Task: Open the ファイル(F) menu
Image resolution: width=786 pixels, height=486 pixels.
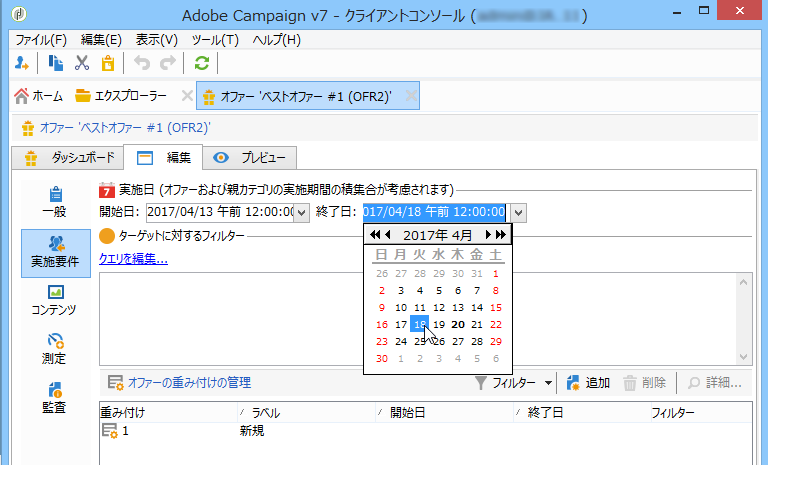Action: click(41, 40)
